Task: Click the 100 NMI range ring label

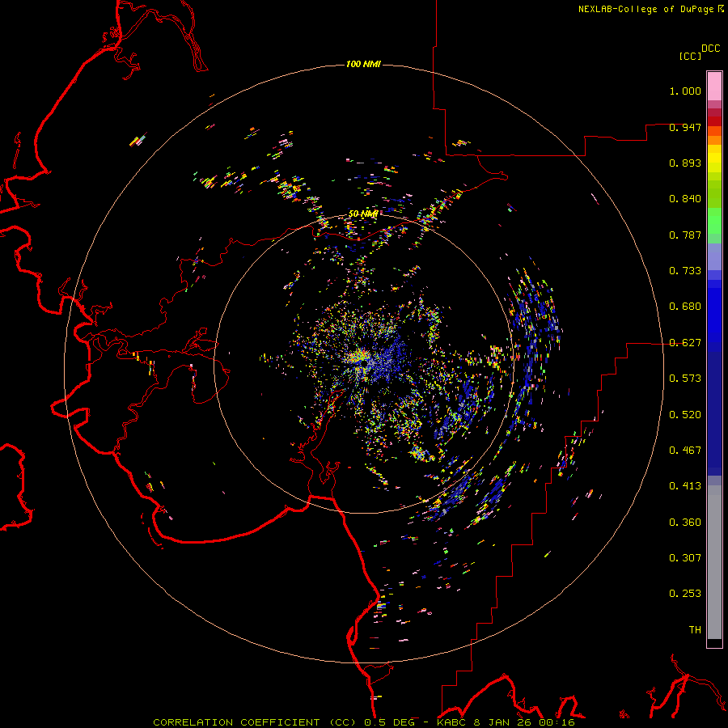Action: point(363,64)
